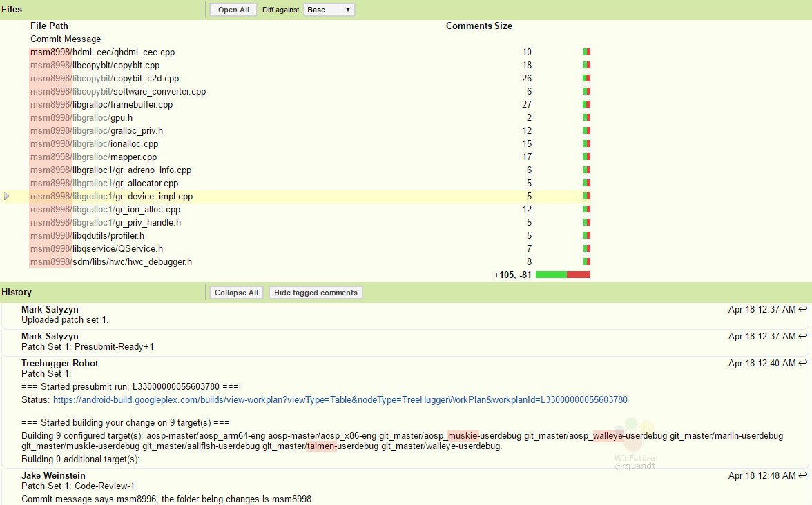Viewport: 812px width, 505px height.
Task: Open the Commit Message entry
Action: [x=66, y=39]
